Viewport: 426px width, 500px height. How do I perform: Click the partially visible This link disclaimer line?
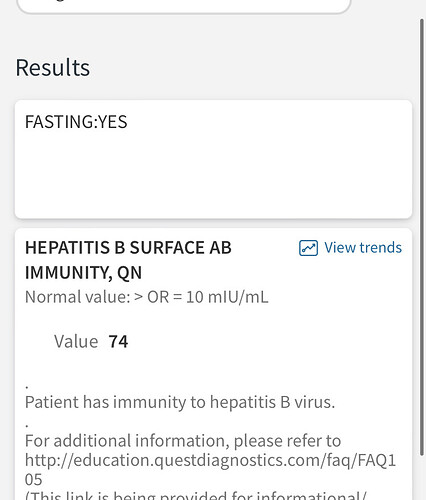pos(196,495)
